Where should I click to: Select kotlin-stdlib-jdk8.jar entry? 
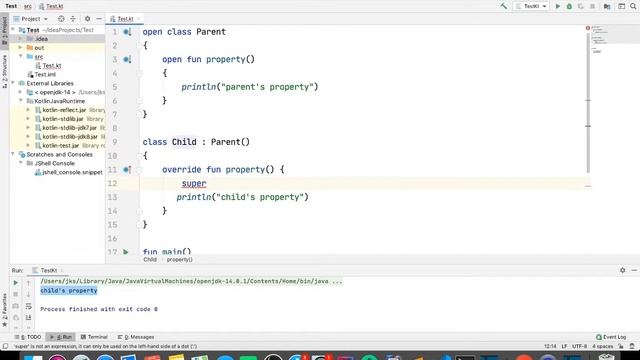point(70,137)
